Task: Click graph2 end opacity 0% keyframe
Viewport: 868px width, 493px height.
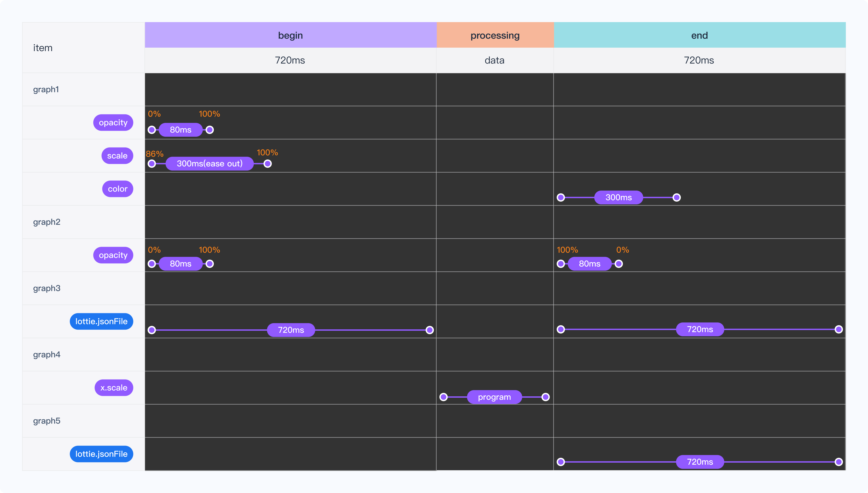Action: [619, 264]
